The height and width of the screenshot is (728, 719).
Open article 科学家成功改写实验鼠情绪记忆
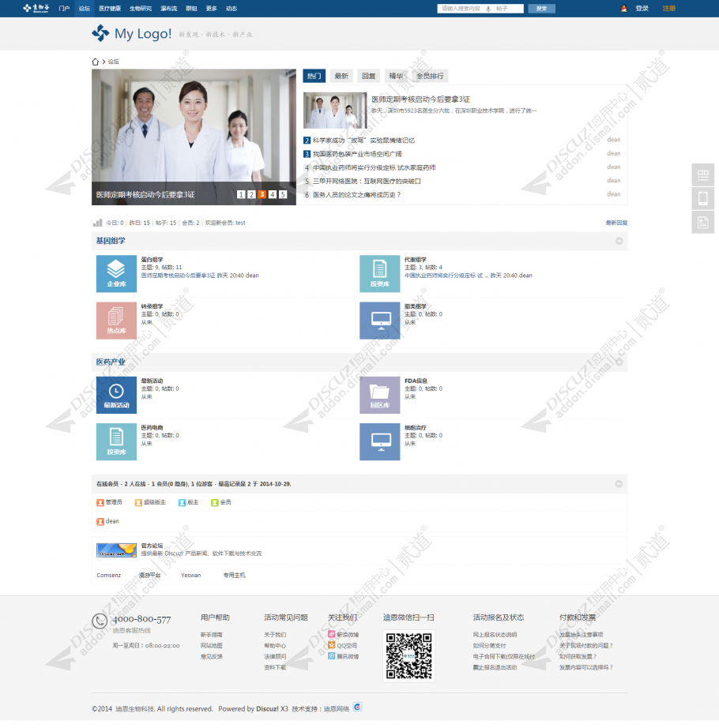click(x=363, y=141)
